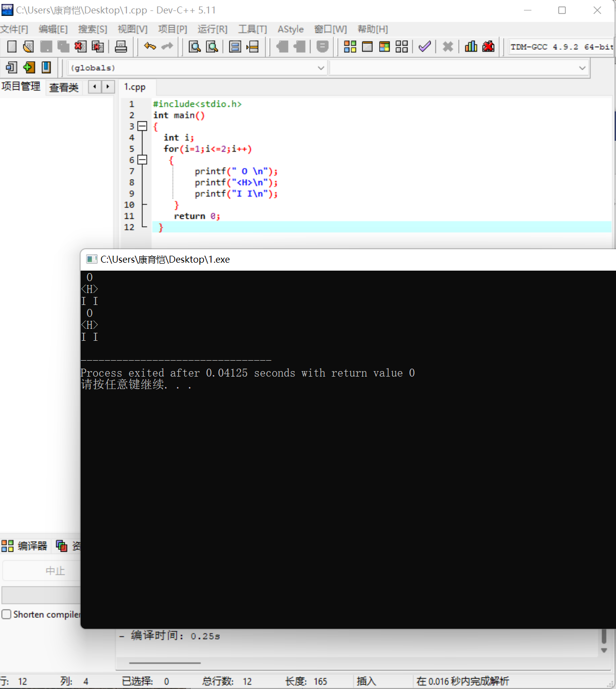Image resolution: width=616 pixels, height=689 pixels.
Task: Click '在 0.016 秒内完成解析' status text
Action: pyautogui.click(x=463, y=681)
